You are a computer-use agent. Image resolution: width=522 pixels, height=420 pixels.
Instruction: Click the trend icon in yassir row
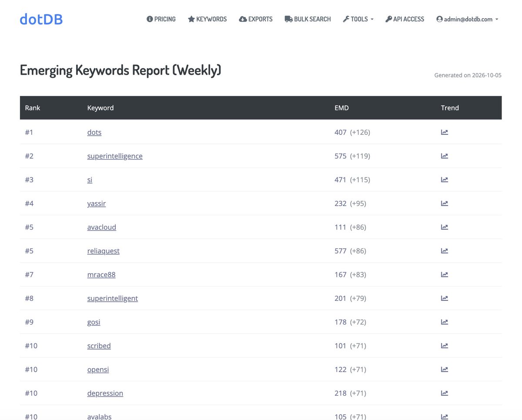tap(444, 203)
